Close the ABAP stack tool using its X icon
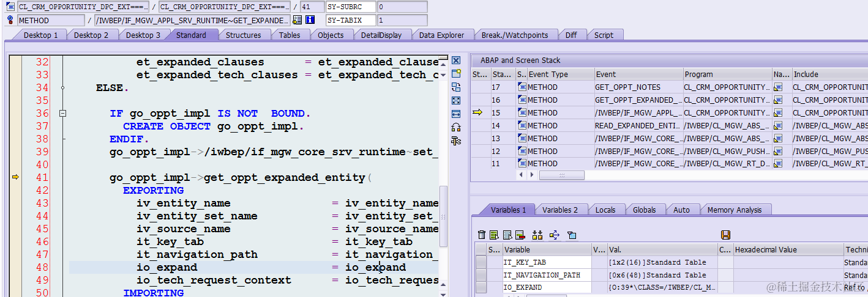Image resolution: width=868 pixels, height=297 pixels. click(456, 61)
